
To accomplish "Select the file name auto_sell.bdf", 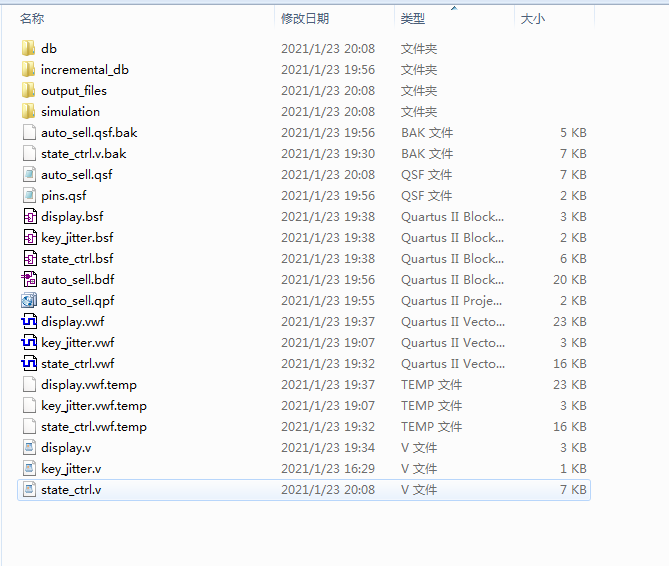I will click(x=78, y=280).
